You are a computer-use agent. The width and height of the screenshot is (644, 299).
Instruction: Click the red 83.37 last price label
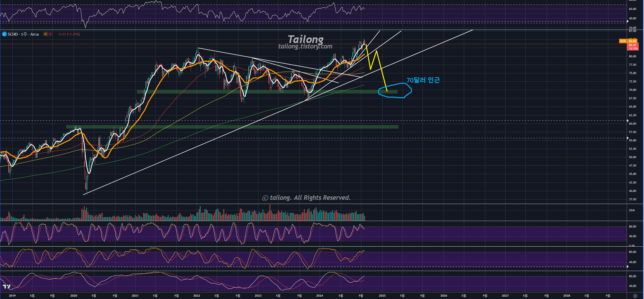[x=633, y=45]
